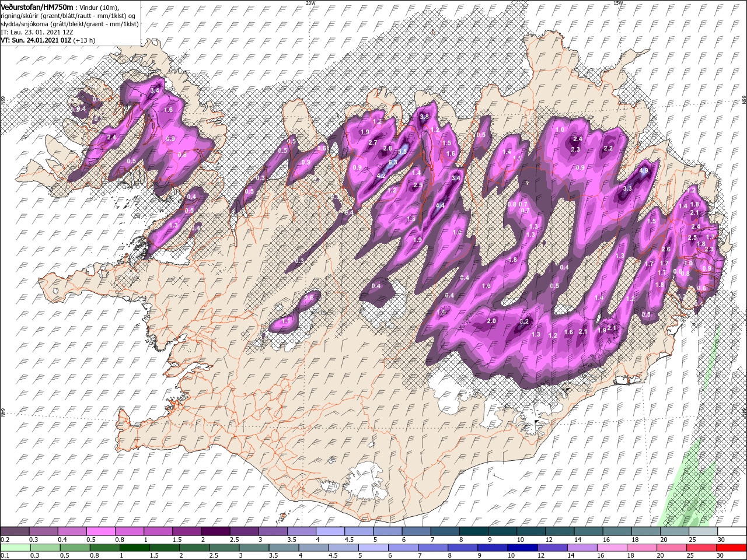Click the Veðurstofan/HM750m title text
747x560 pixels.
click(37, 7)
